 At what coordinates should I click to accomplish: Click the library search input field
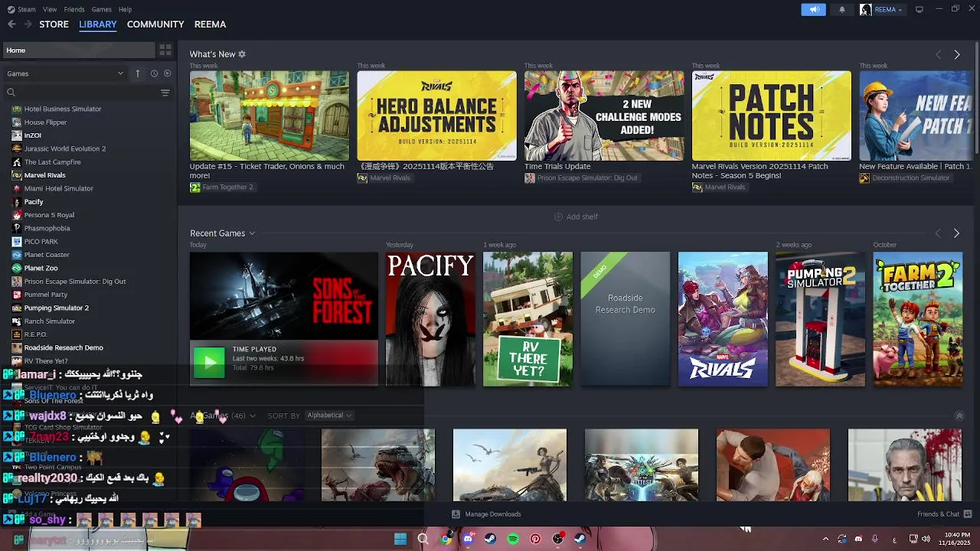(x=87, y=93)
